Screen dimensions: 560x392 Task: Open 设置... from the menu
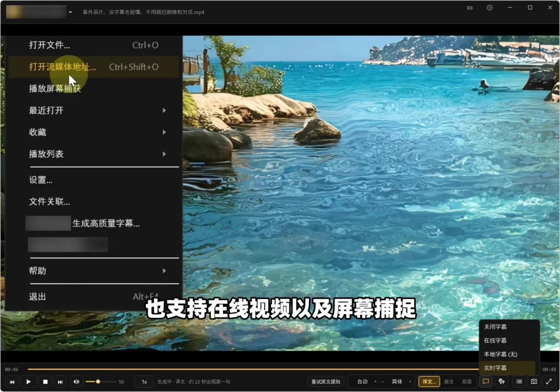click(x=93, y=179)
